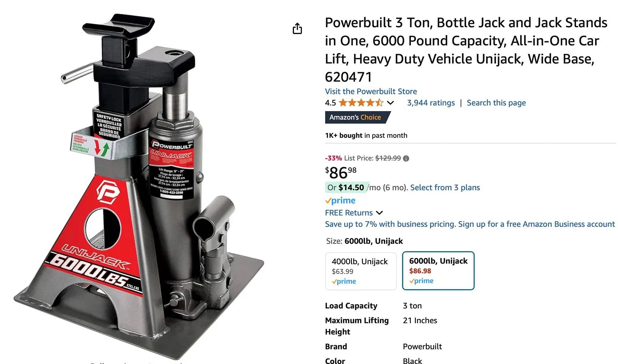This screenshot has height=364, width=618.
Task: Click the list price info icon
Action: 406,159
